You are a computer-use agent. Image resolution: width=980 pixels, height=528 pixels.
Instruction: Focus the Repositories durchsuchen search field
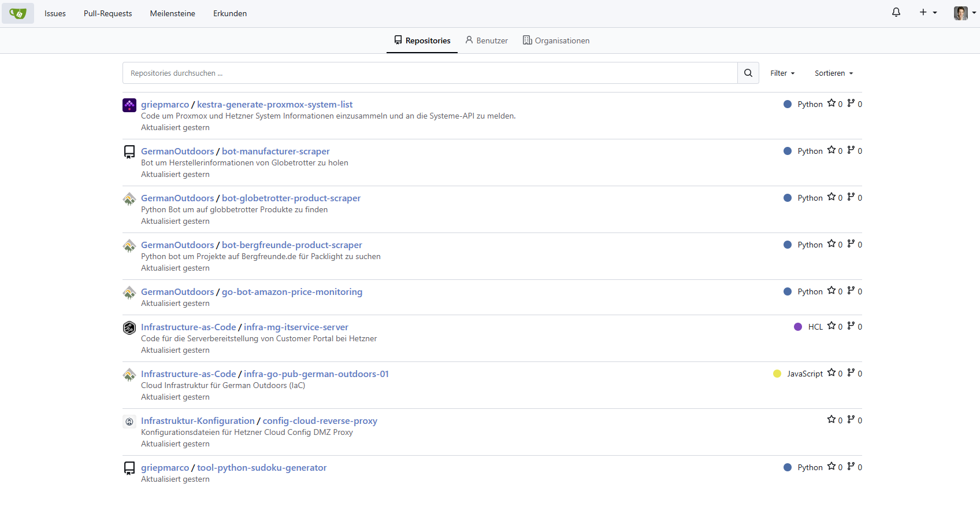pos(430,73)
